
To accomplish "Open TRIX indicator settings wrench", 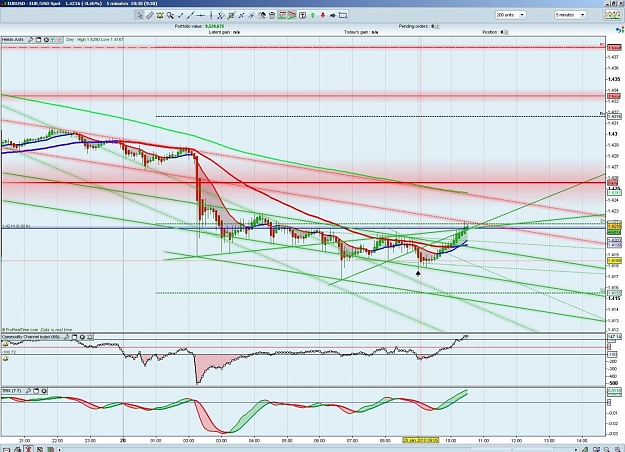I will (28, 391).
